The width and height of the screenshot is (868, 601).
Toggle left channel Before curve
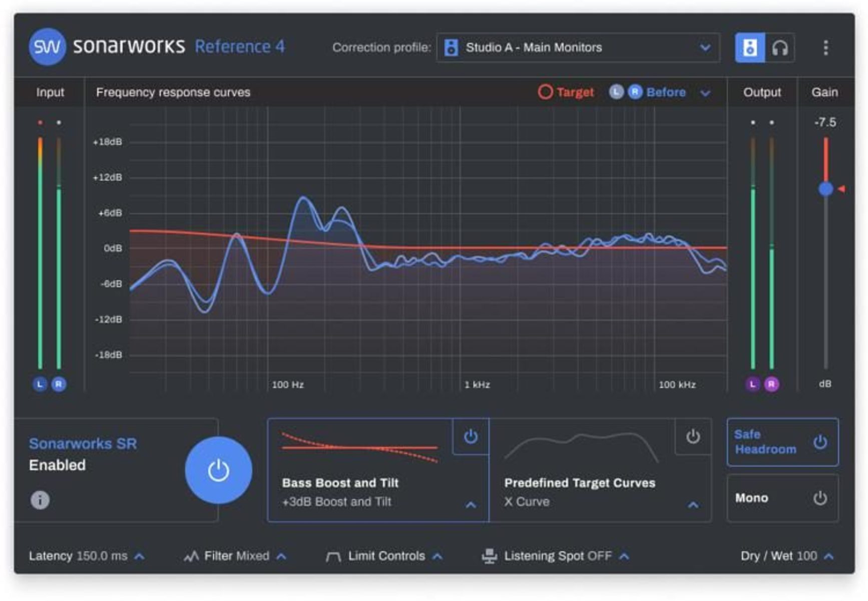[x=616, y=92]
